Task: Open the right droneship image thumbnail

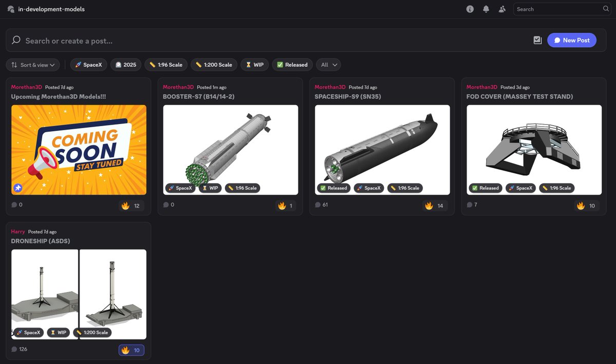Action: pos(113,294)
